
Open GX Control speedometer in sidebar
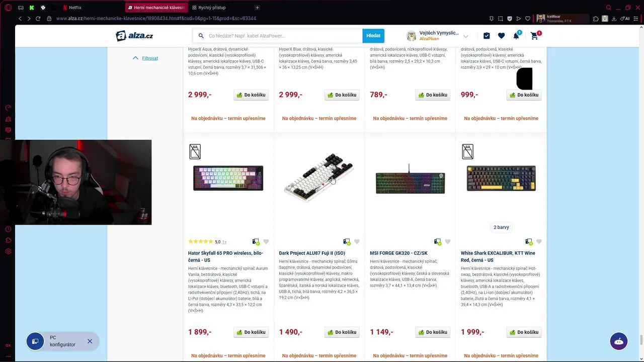[x=8, y=108]
